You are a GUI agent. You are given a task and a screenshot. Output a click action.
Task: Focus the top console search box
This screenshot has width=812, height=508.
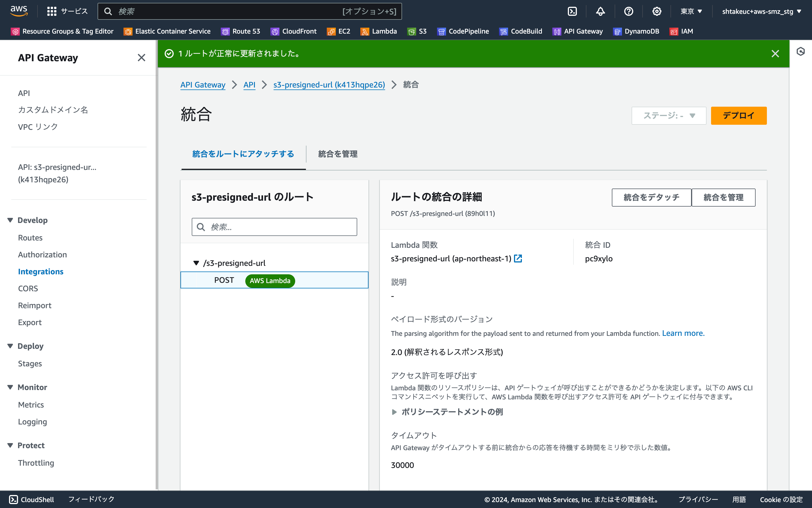[250, 11]
